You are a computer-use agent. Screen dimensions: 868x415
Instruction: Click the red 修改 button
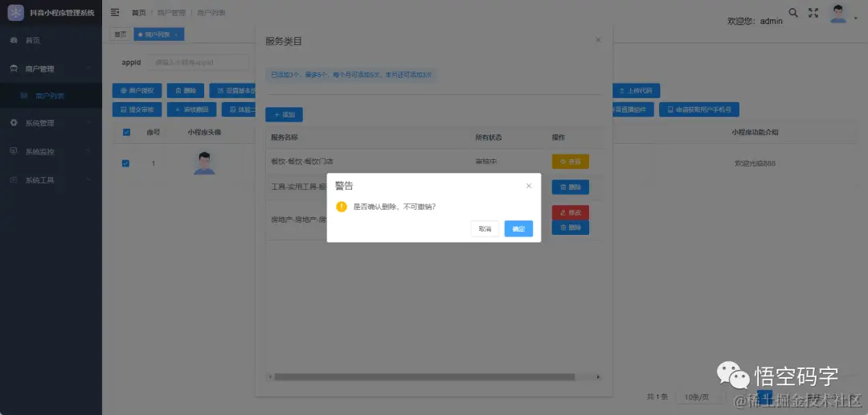coord(570,213)
